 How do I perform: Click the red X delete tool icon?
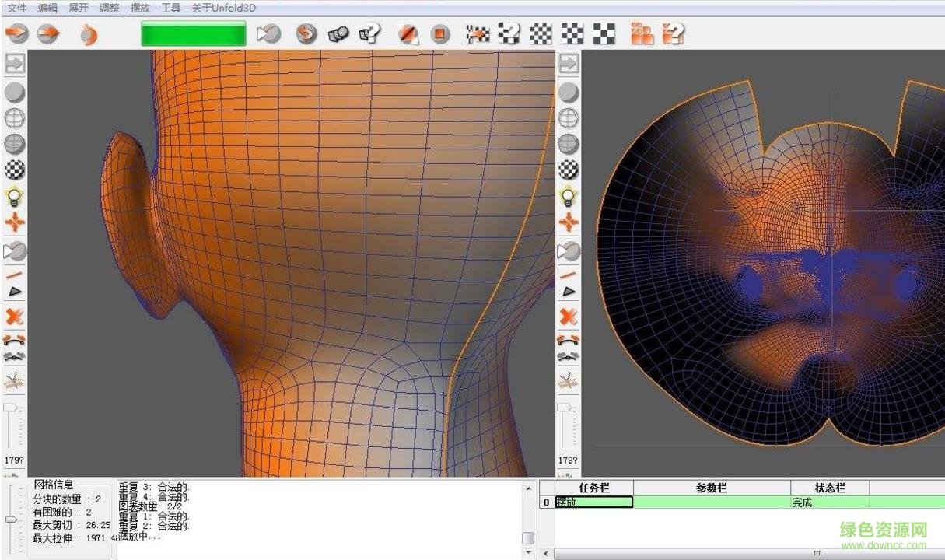(14, 317)
